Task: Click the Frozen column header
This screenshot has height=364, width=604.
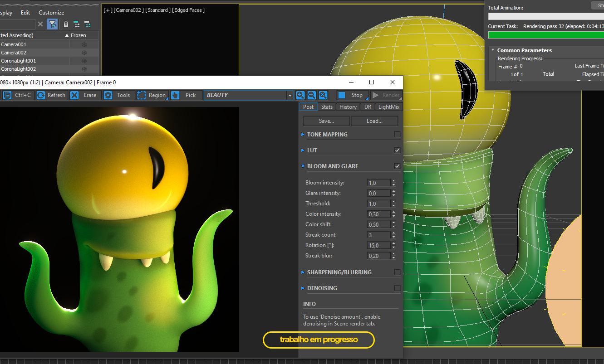Action: point(84,35)
